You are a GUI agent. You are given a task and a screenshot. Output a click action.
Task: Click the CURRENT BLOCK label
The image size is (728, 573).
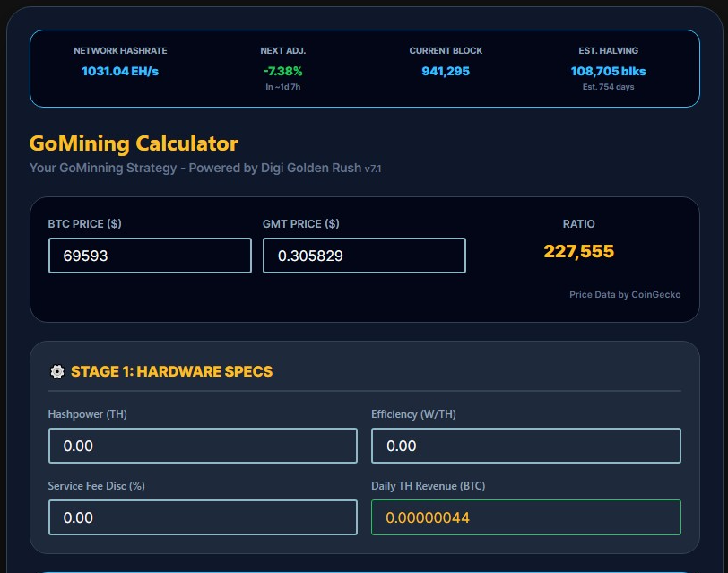tap(446, 50)
